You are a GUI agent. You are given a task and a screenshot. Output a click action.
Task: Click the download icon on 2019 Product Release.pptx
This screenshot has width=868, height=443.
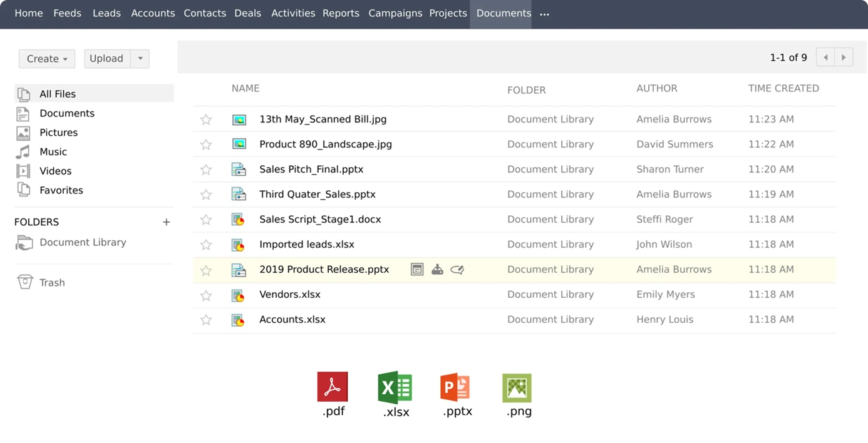click(x=437, y=269)
